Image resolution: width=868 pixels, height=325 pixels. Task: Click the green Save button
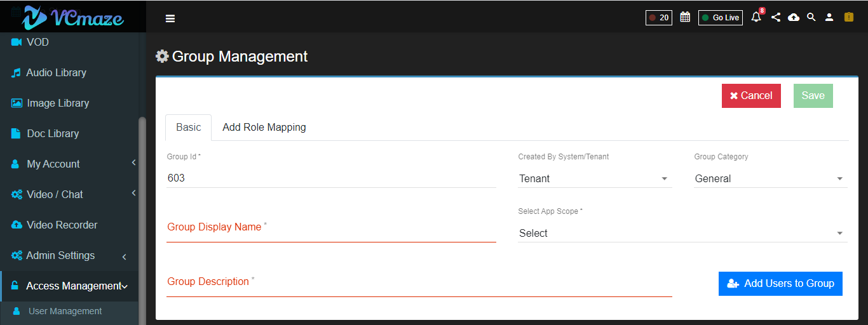813,95
